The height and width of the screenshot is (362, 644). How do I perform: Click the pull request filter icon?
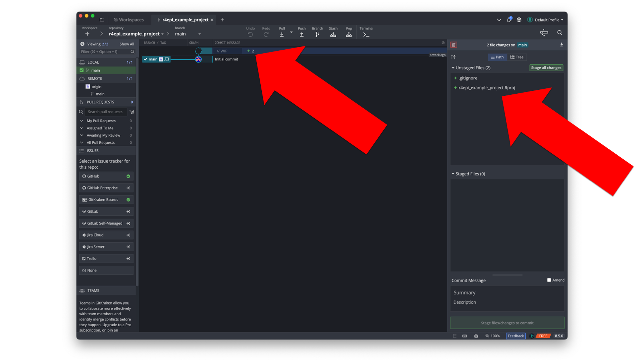tap(132, 112)
